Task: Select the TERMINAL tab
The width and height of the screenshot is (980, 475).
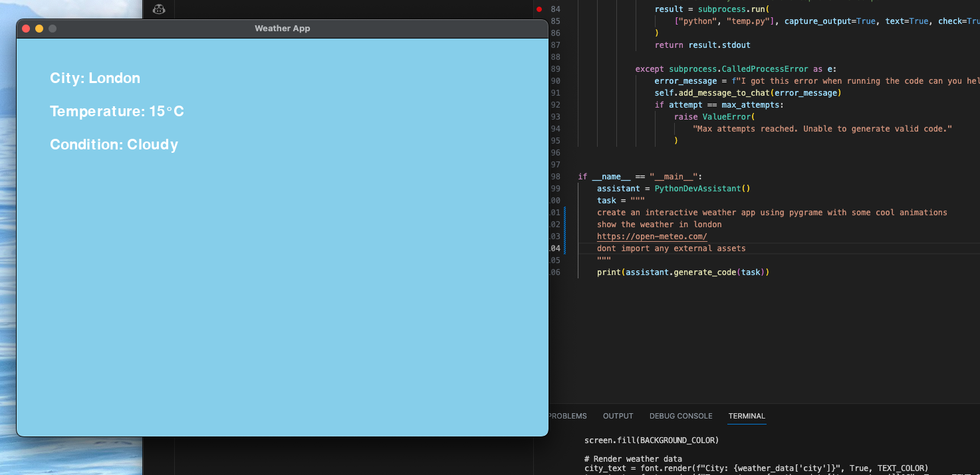Action: point(747,416)
